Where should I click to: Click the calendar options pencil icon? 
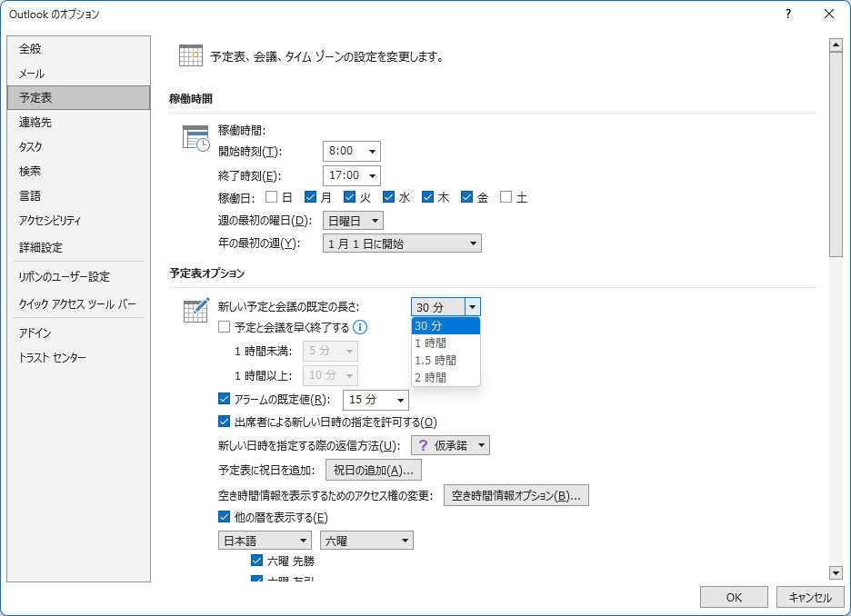tap(195, 310)
